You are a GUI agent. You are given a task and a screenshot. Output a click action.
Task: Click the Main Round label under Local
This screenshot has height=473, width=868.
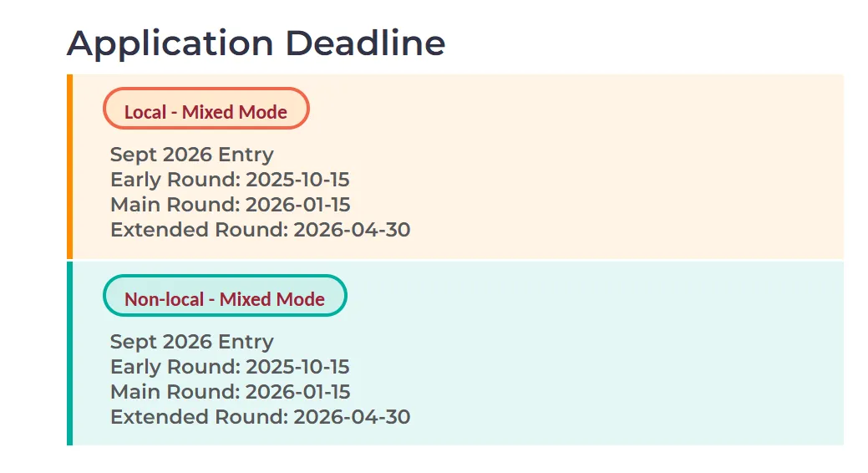pos(175,205)
